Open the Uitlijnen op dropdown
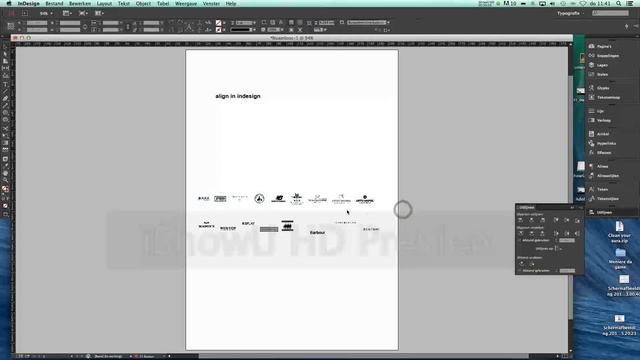The width and height of the screenshot is (640, 360). coord(558,249)
